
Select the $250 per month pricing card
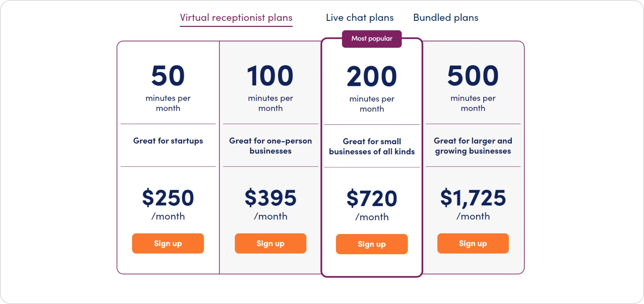click(168, 157)
